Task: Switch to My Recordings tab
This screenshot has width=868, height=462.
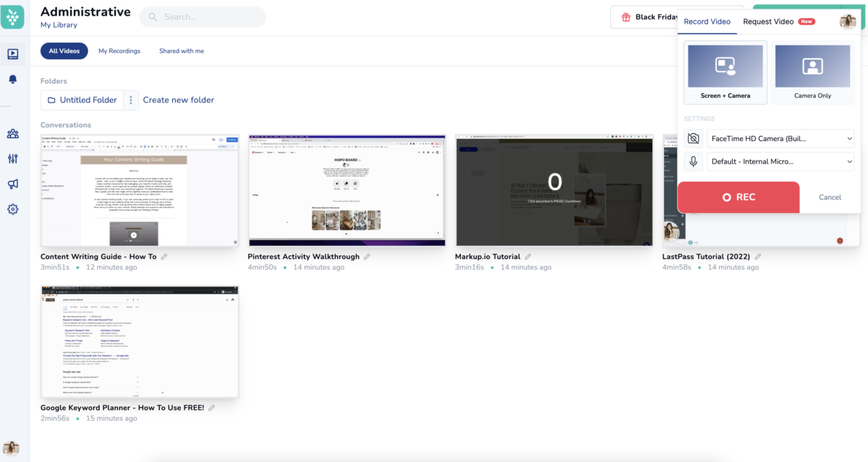Action: click(119, 51)
